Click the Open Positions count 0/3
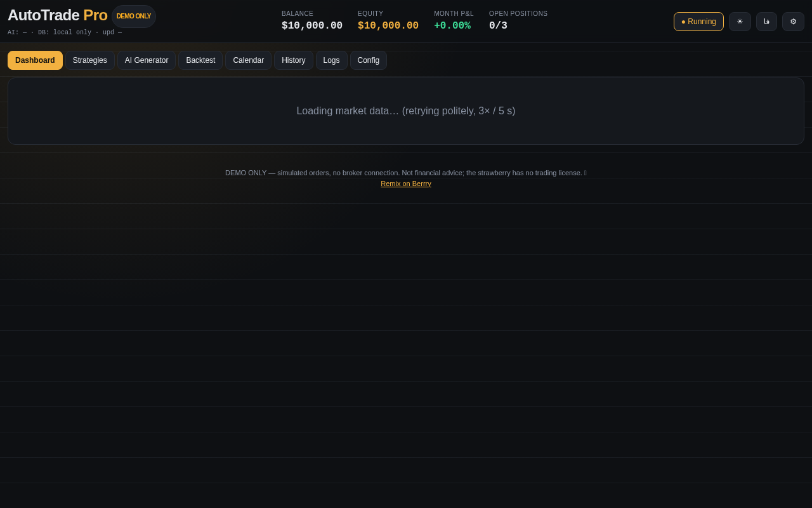Screen dimensions: 812x508 [498, 26]
